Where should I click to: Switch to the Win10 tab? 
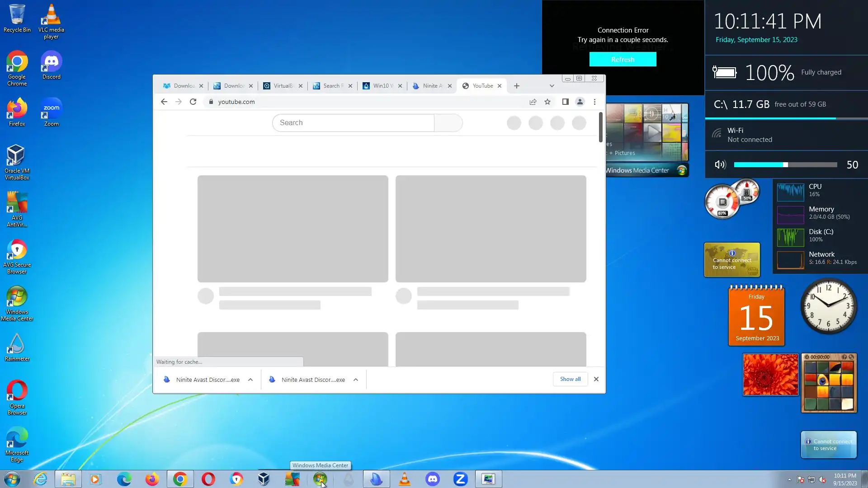pyautogui.click(x=382, y=86)
